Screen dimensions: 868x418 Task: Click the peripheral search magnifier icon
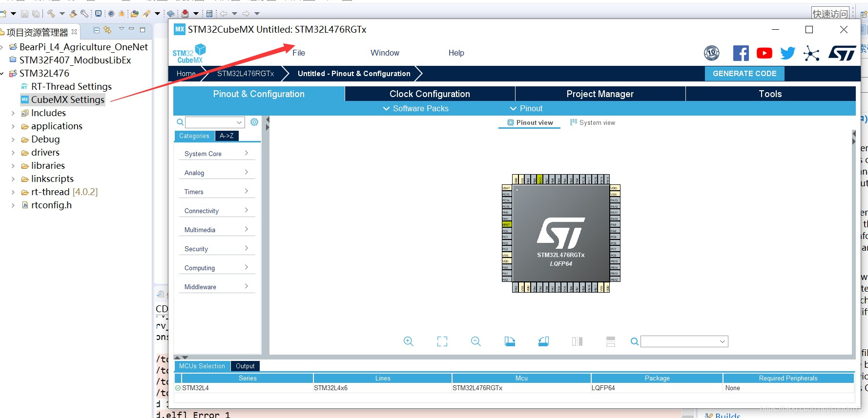point(180,122)
